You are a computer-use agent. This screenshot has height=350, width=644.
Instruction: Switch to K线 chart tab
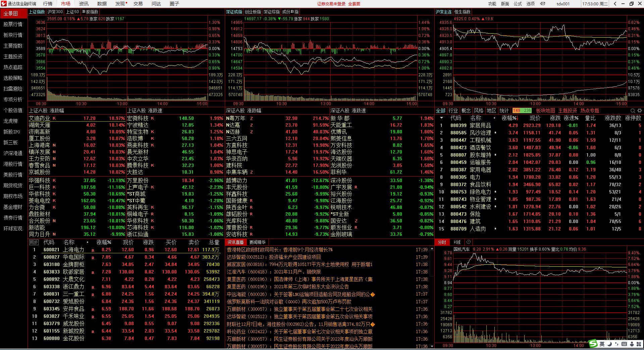click(457, 242)
